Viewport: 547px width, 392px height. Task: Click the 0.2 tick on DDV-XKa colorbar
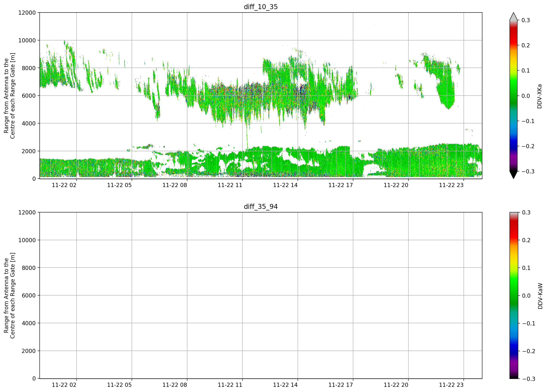coord(526,46)
